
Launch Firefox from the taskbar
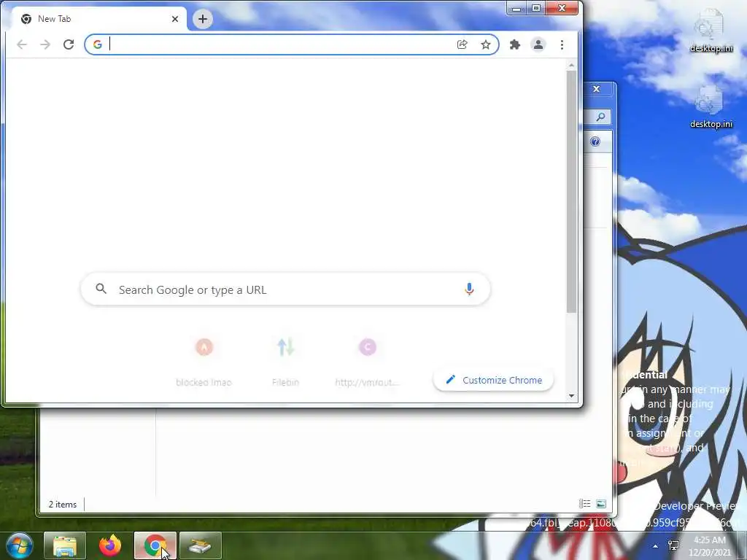click(110, 545)
